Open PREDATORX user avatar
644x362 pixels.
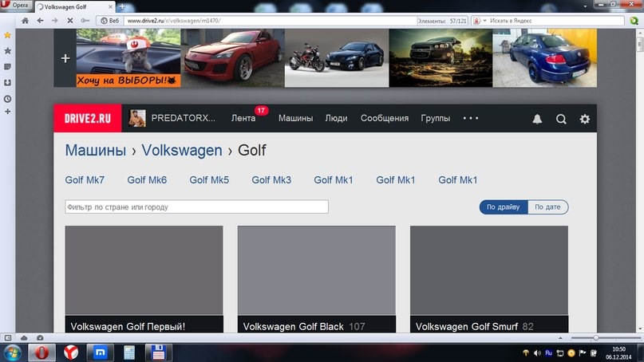tap(137, 118)
